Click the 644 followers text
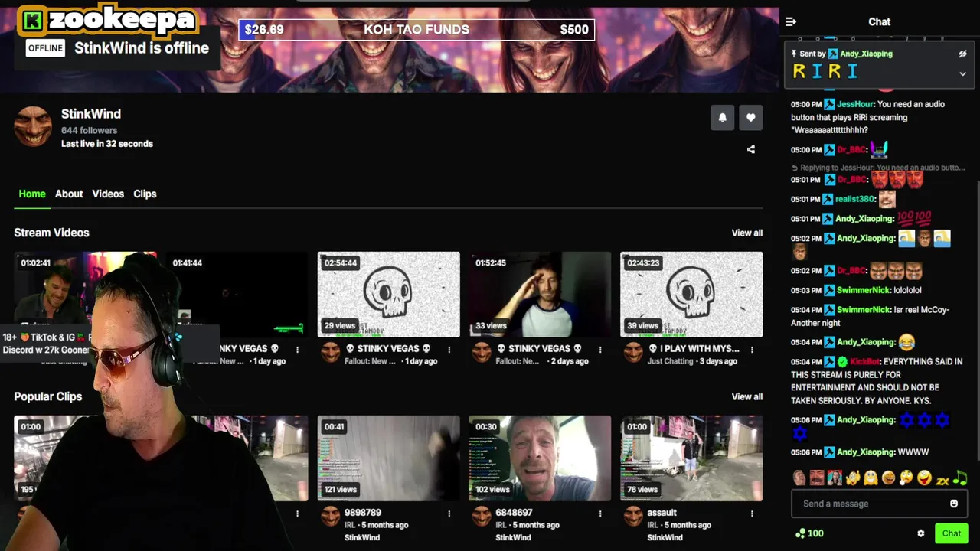980x551 pixels. tap(89, 131)
